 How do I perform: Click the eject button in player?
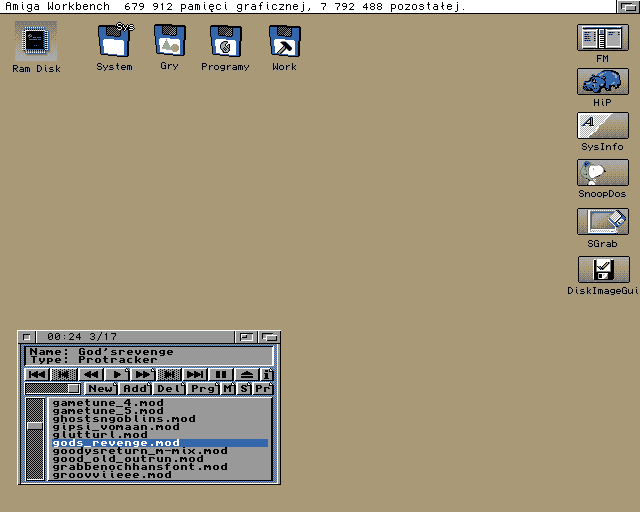[x=247, y=374]
